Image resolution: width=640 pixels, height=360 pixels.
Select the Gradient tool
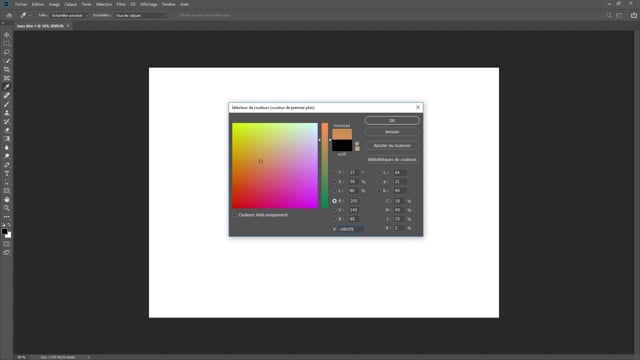pos(7,139)
